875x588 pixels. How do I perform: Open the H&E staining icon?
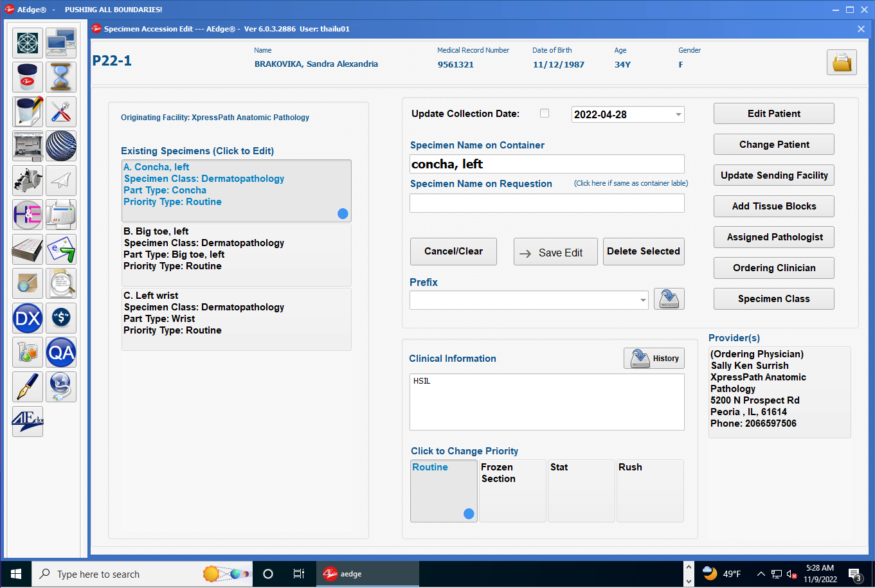pyautogui.click(x=28, y=215)
